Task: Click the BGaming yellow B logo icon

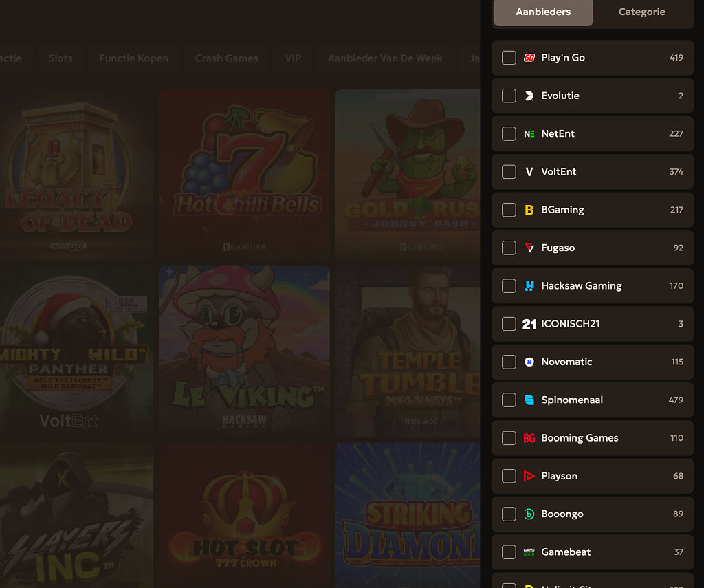Action: 529,210
